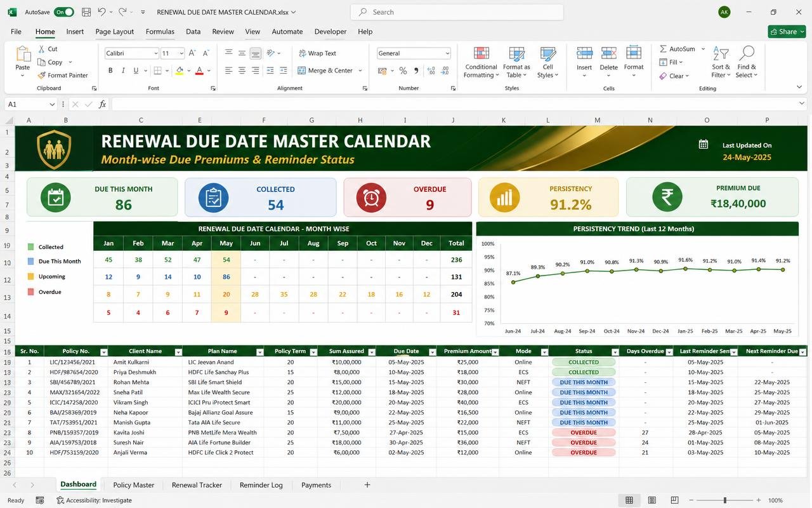812x508 pixels.
Task: Click the Insert cells icon
Action: [584, 53]
